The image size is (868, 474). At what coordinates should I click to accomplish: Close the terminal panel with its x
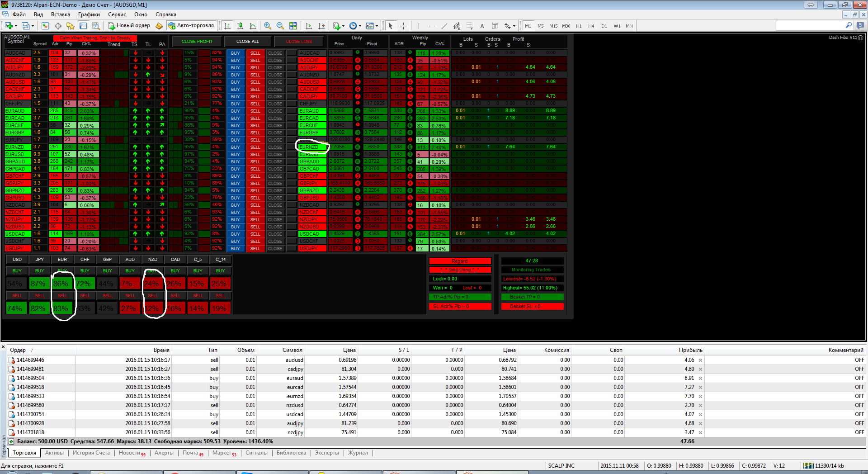tap(3, 347)
